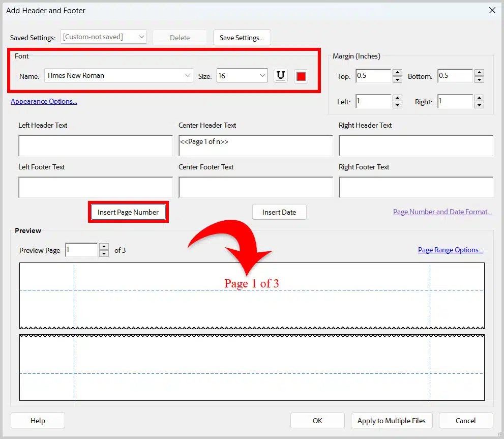Click Insert Page Number

128,212
